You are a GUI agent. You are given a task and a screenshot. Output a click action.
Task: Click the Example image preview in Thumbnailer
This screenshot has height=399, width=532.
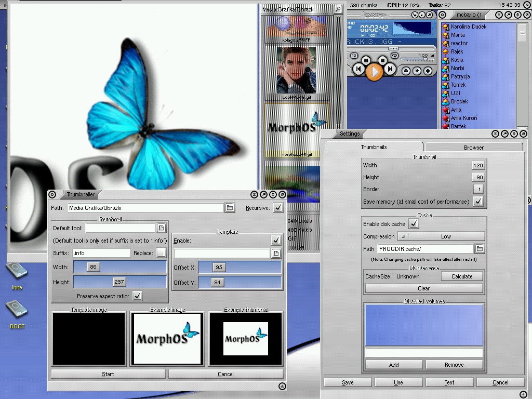click(167, 339)
